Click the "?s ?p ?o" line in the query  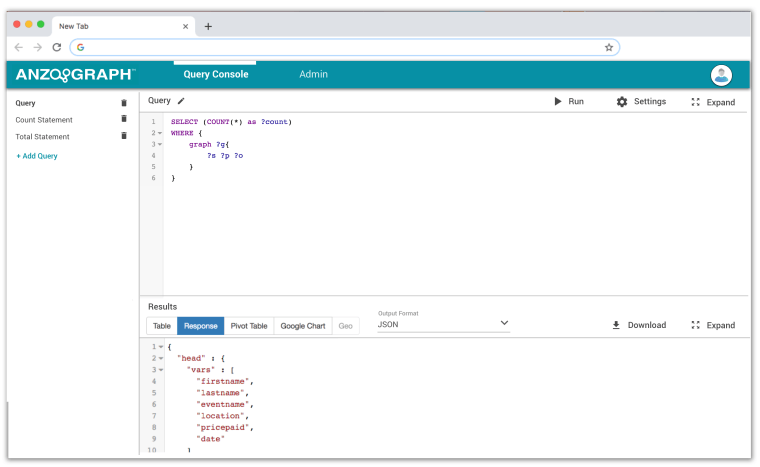[225, 156]
